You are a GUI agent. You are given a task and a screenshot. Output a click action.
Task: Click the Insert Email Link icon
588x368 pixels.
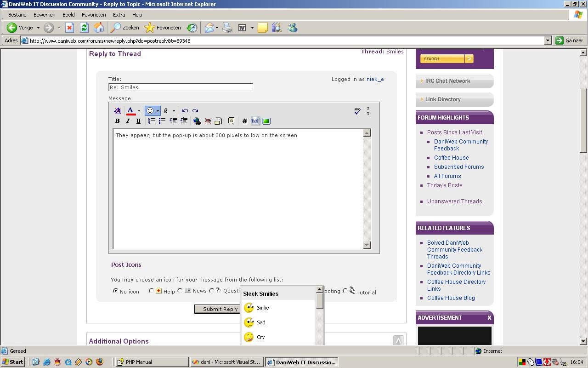tap(218, 121)
